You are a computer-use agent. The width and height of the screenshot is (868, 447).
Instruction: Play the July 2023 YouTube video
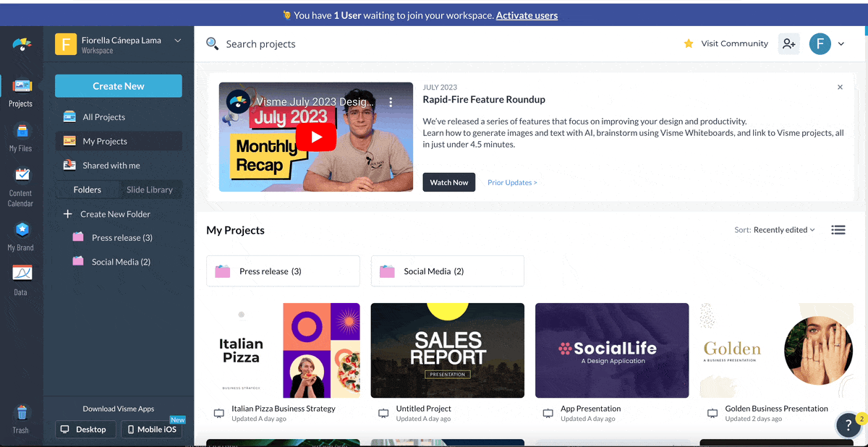(x=316, y=137)
